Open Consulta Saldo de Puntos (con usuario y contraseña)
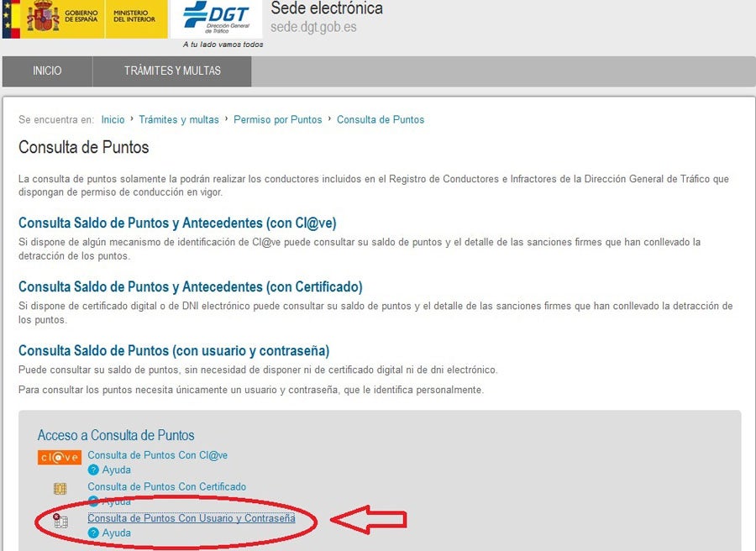Screen dimensions: 756x551 tap(174, 350)
